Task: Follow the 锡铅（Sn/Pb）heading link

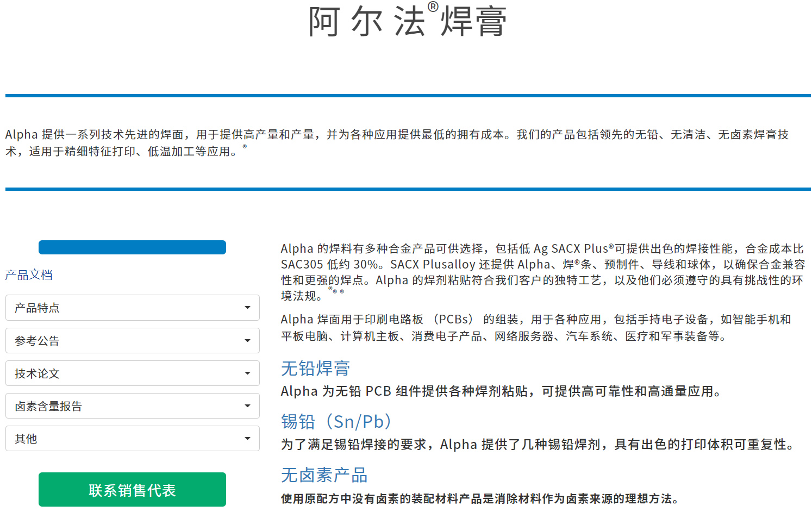Action: tap(336, 422)
